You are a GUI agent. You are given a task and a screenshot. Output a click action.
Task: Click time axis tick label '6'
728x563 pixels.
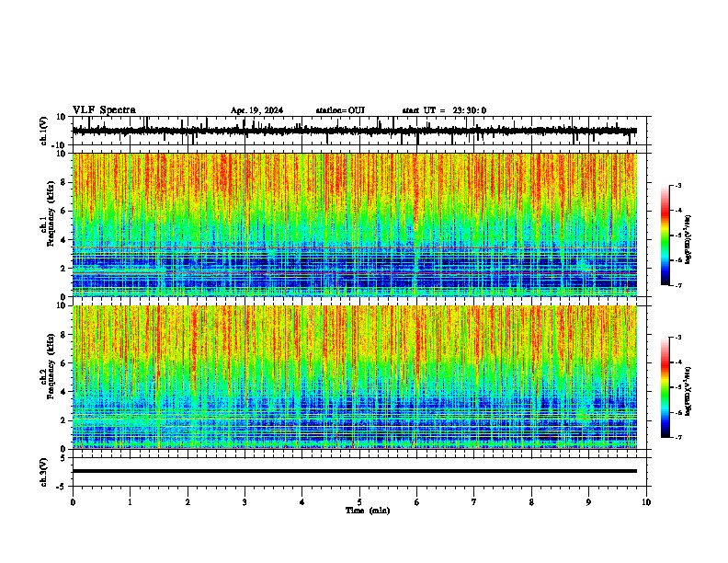(417, 502)
